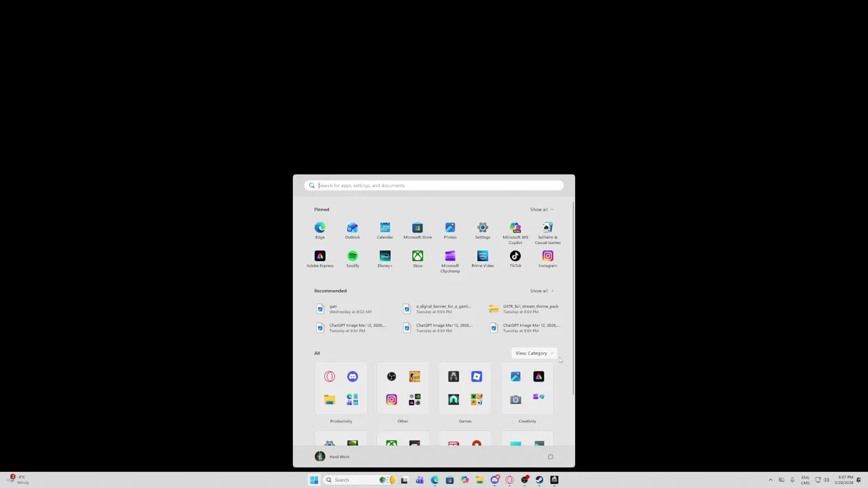868x488 pixels.
Task: Expand Games category's remaining apps group
Action: coord(477,400)
